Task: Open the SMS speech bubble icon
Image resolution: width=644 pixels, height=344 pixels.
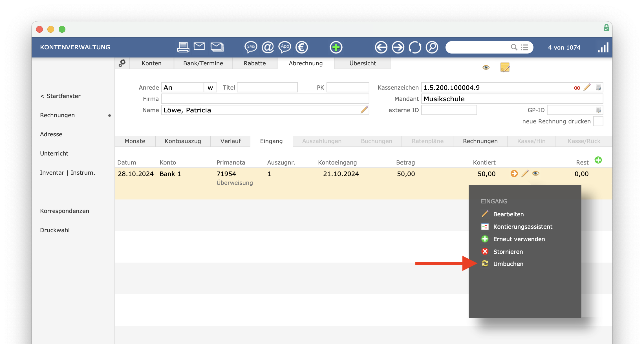Action: (x=251, y=47)
